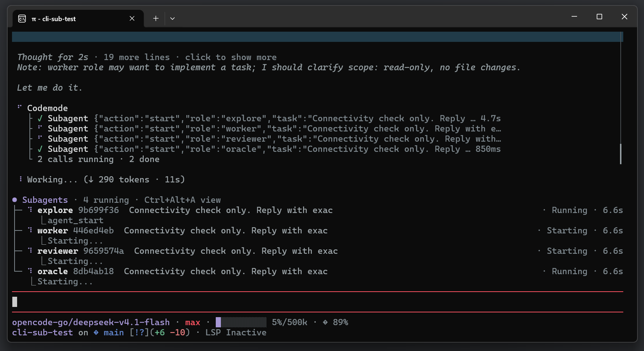
Task: Maximize the terminal window
Action: [599, 17]
